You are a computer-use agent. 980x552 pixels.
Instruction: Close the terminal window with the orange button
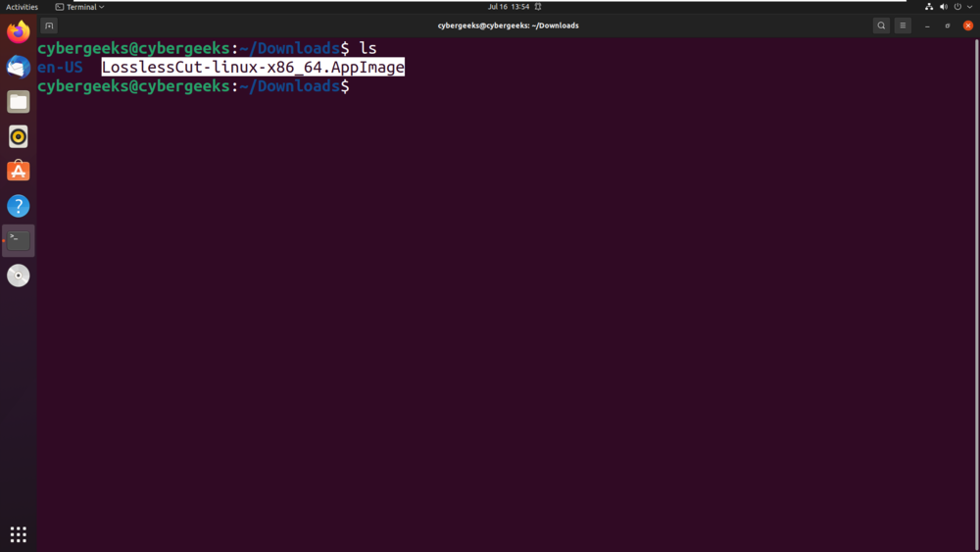coord(968,25)
